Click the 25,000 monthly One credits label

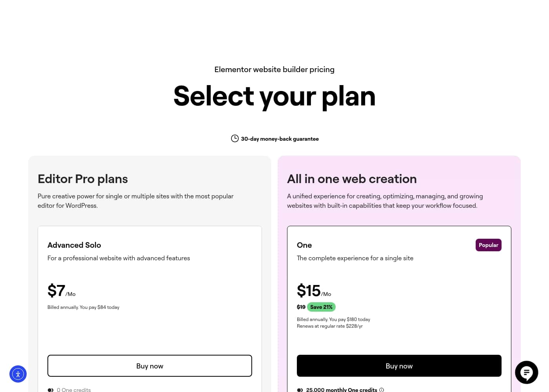tap(342, 390)
